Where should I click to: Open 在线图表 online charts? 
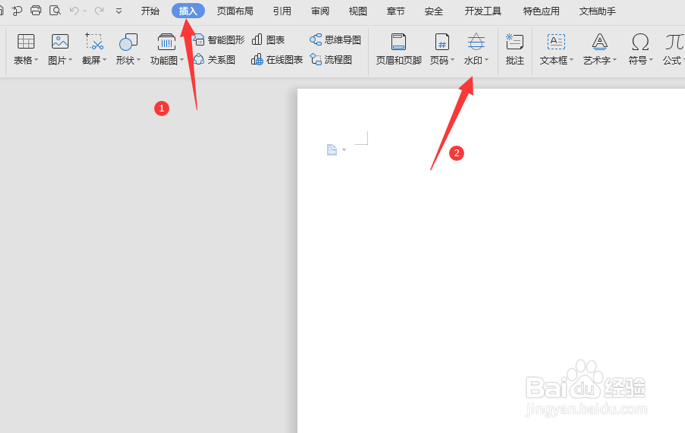pos(277,59)
